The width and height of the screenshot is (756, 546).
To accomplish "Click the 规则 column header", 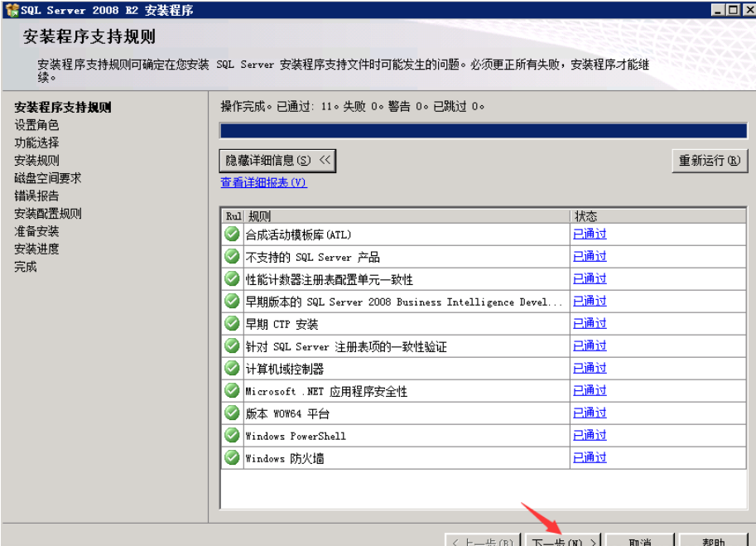I will [407, 216].
